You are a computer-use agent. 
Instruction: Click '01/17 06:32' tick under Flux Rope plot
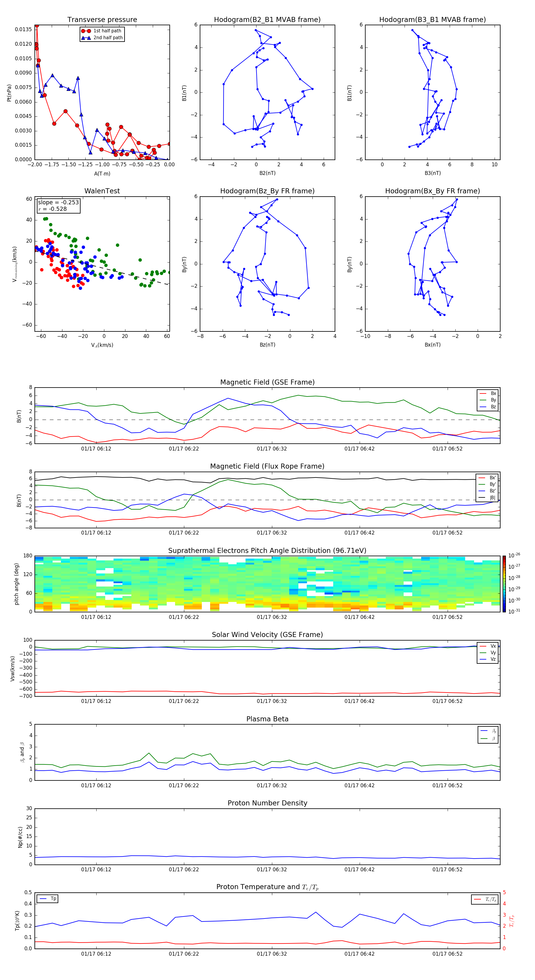(x=272, y=533)
